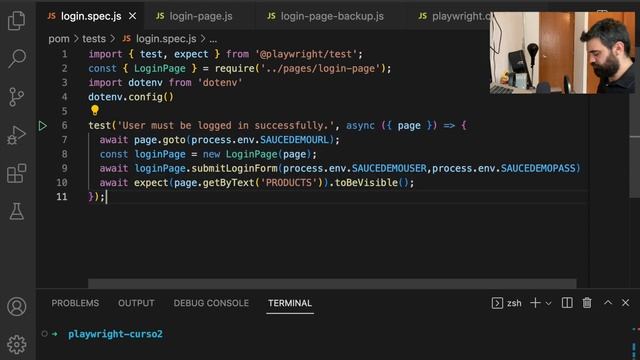Split the terminal pane

pyautogui.click(x=567, y=303)
